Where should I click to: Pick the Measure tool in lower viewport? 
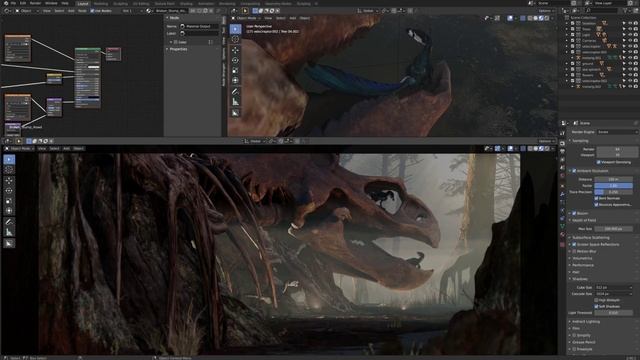9,233
